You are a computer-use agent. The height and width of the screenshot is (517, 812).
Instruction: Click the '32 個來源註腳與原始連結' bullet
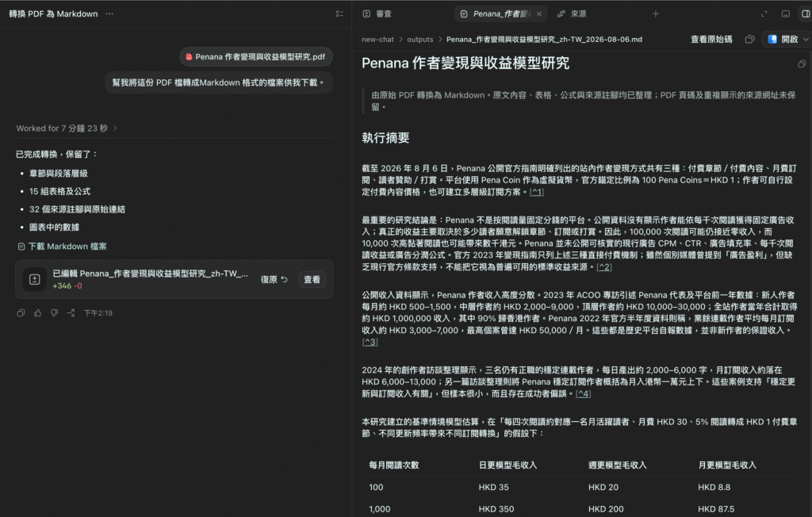(77, 209)
